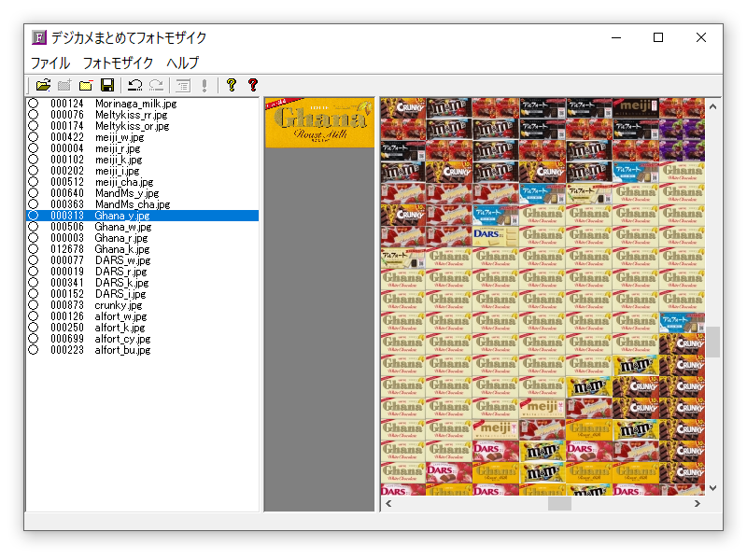Toggle the circle beside Meltykiss_rr.jpg
The height and width of the screenshot is (560, 747).
[33, 115]
